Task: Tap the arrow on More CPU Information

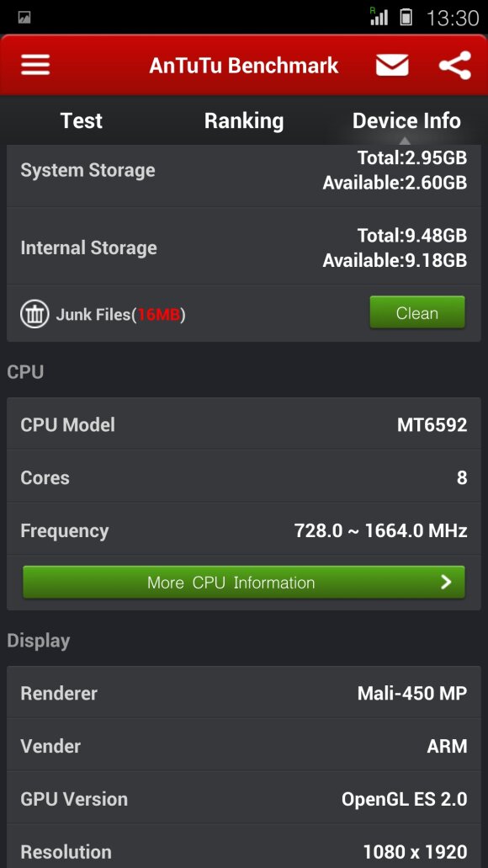Action: click(446, 582)
